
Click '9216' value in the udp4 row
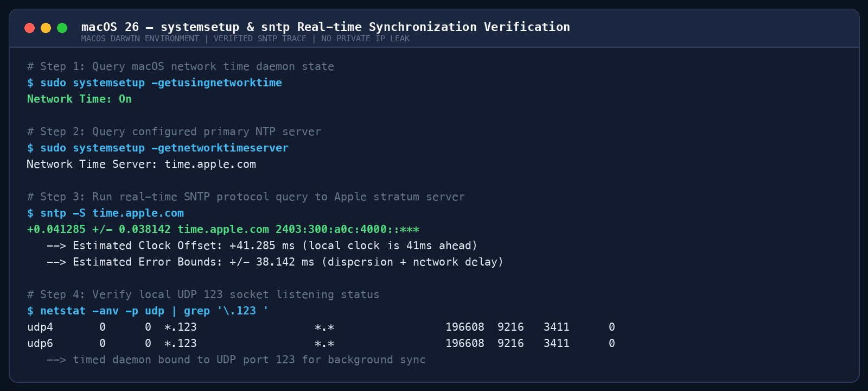click(510, 327)
